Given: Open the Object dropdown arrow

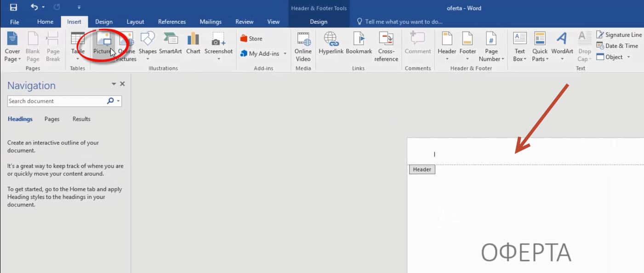Looking at the screenshot, I should point(628,57).
